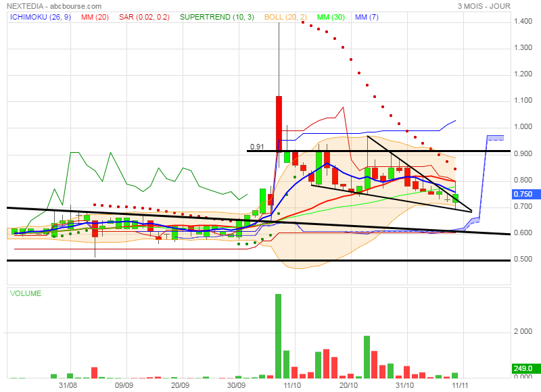This screenshot has width=541, height=392.
Task: Click the 0.800 price axis label
Action: [523, 180]
